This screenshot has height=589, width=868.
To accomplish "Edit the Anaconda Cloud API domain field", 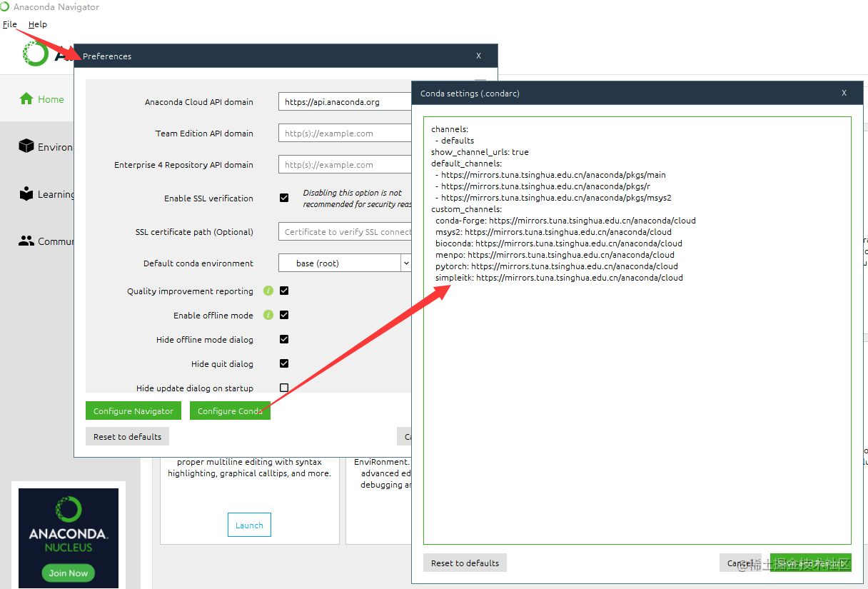I will pyautogui.click(x=345, y=102).
